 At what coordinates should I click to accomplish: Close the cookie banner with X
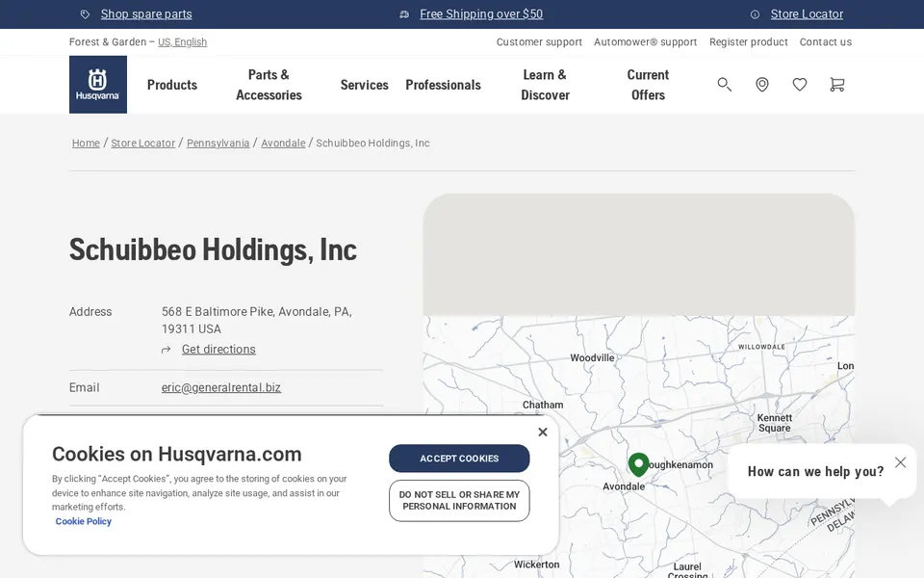tap(543, 432)
